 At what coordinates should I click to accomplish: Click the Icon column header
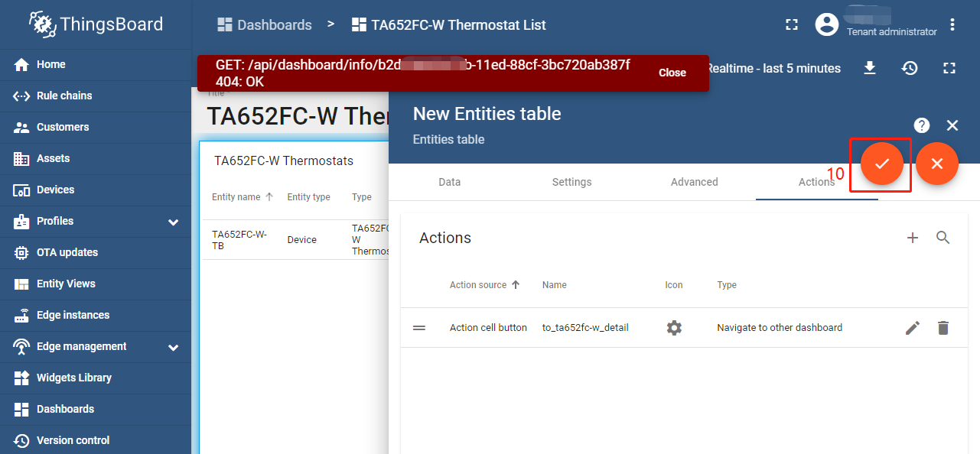coord(674,284)
